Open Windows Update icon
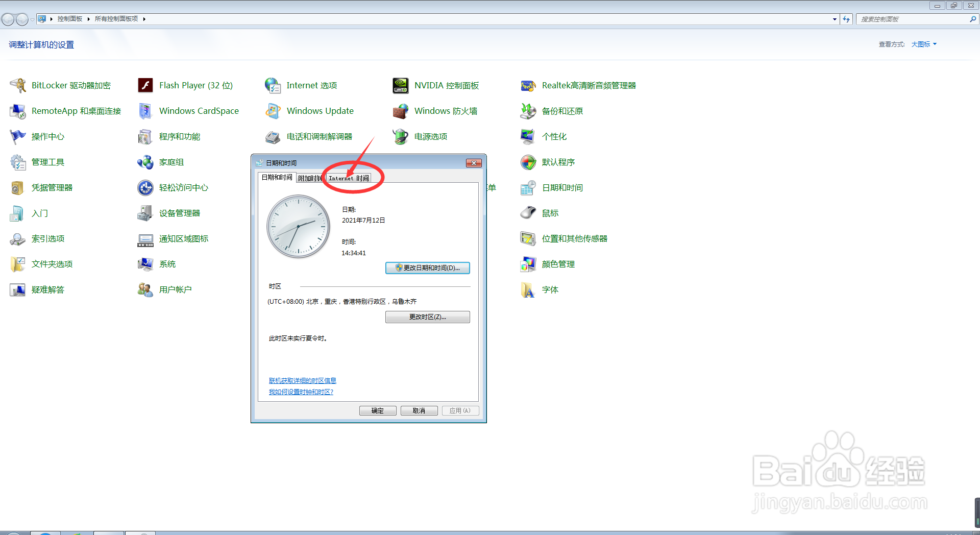 coord(273,111)
